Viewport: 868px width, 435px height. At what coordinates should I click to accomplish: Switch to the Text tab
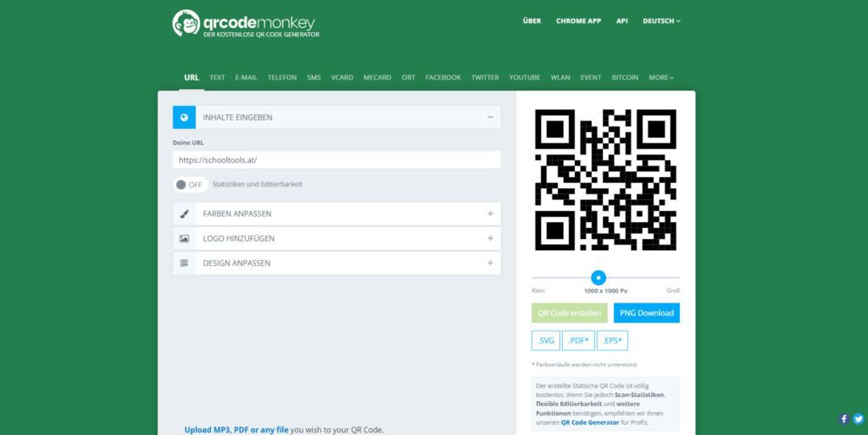pos(217,77)
